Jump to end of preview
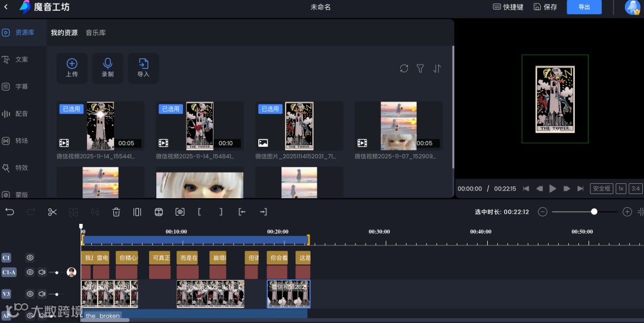 click(580, 189)
